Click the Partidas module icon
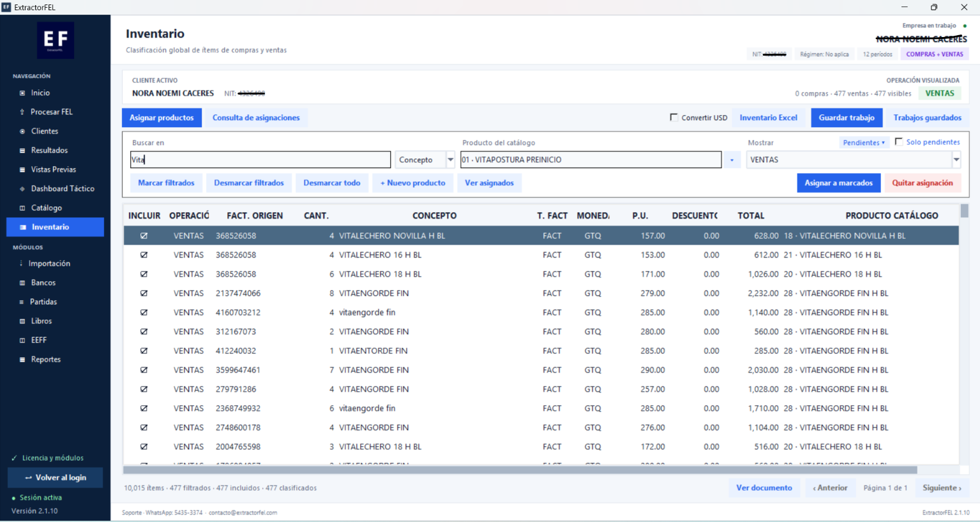Screen dimensions: 980x522 click(22, 302)
